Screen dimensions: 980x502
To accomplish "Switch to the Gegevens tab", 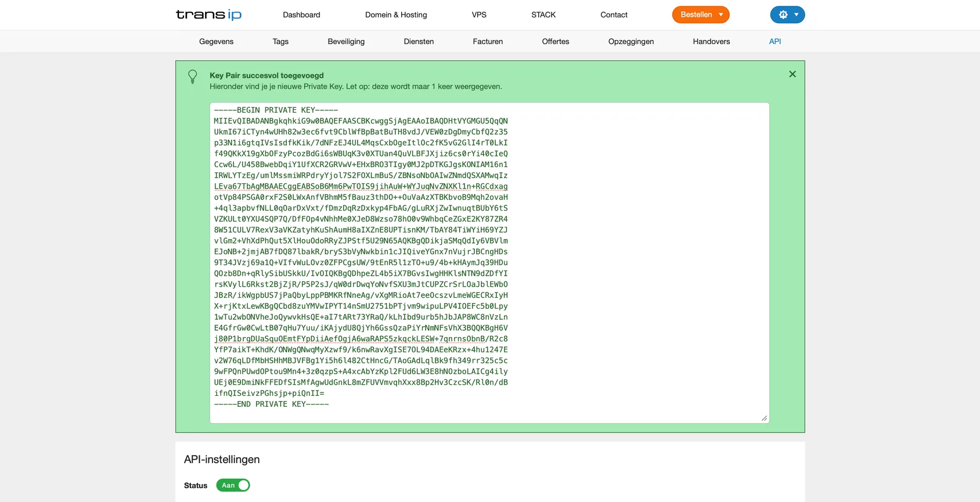I will click(216, 42).
